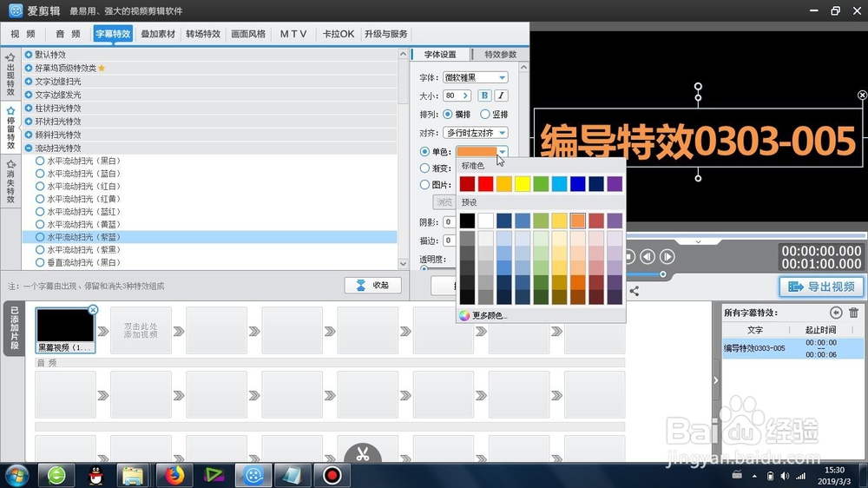Screen dimensions: 868x488
Task: Expand the 好莱坞顶级特效类 category
Action: pyautogui.click(x=29, y=68)
